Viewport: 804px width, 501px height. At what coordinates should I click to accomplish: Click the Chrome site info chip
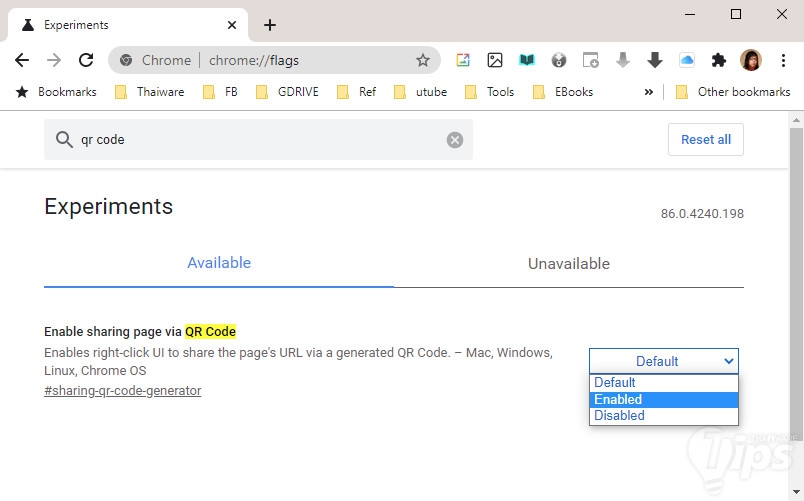click(x=156, y=61)
